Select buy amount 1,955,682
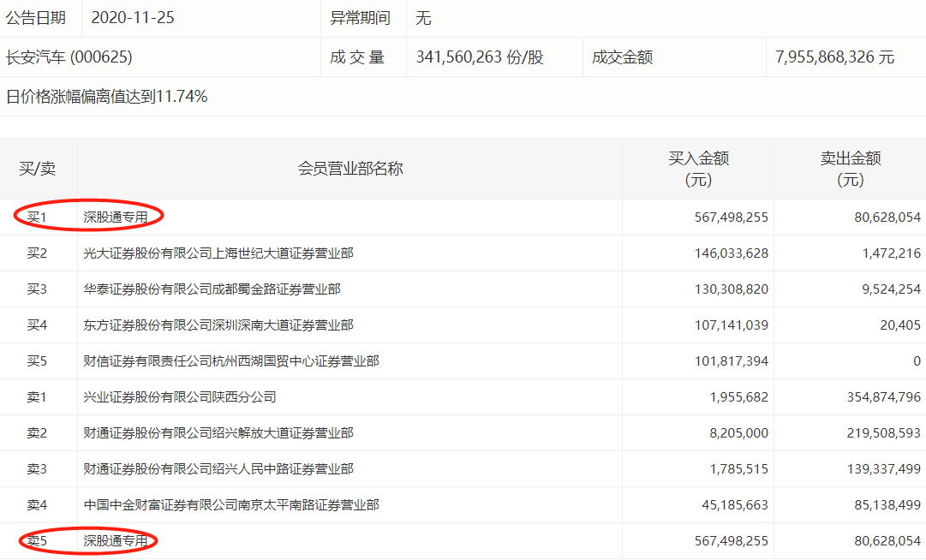The height and width of the screenshot is (560, 926). click(738, 397)
